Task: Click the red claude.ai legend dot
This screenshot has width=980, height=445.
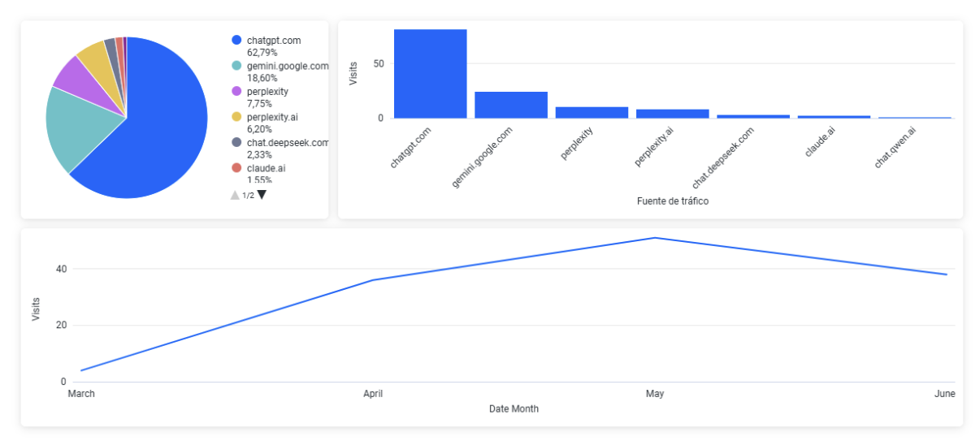Action: [236, 168]
